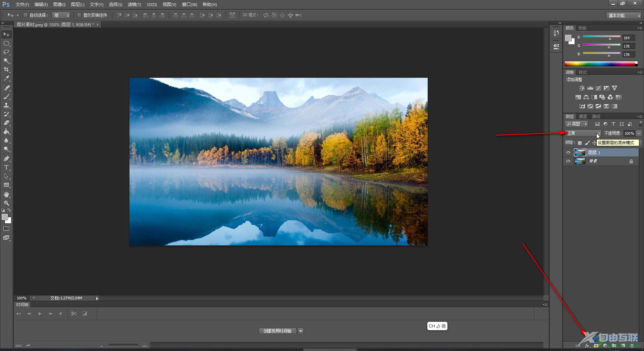The image size is (644, 351).
Task: Select the Lasso tool
Action: click(x=6, y=52)
